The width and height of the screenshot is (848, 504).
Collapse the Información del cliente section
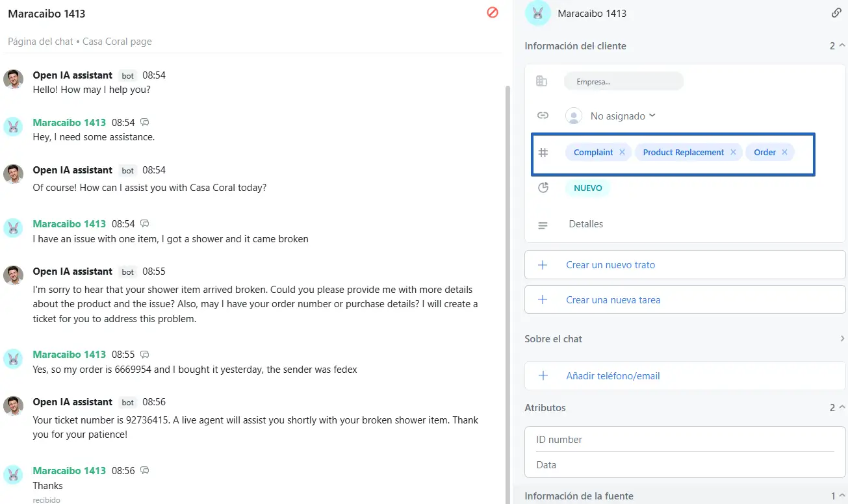[842, 46]
